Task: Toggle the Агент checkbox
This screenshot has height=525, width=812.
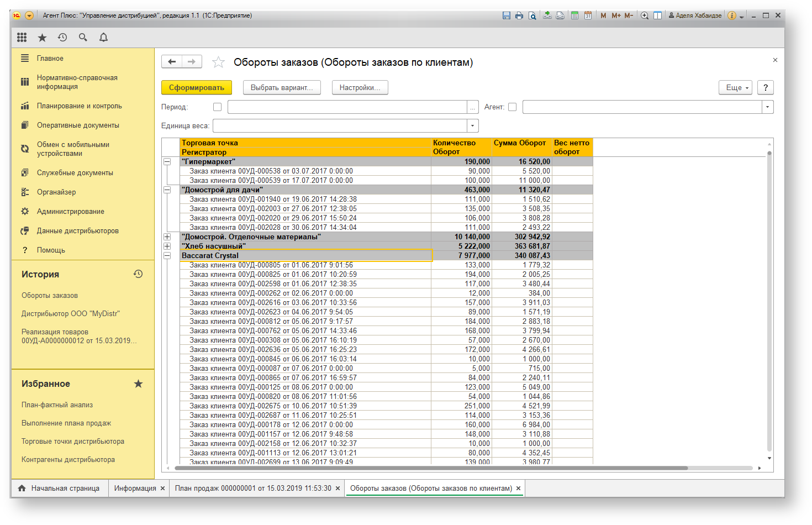Action: [x=512, y=107]
